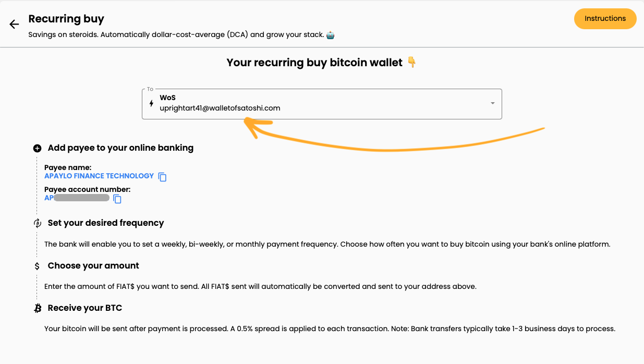Select the Receive your BTC step

point(85,308)
